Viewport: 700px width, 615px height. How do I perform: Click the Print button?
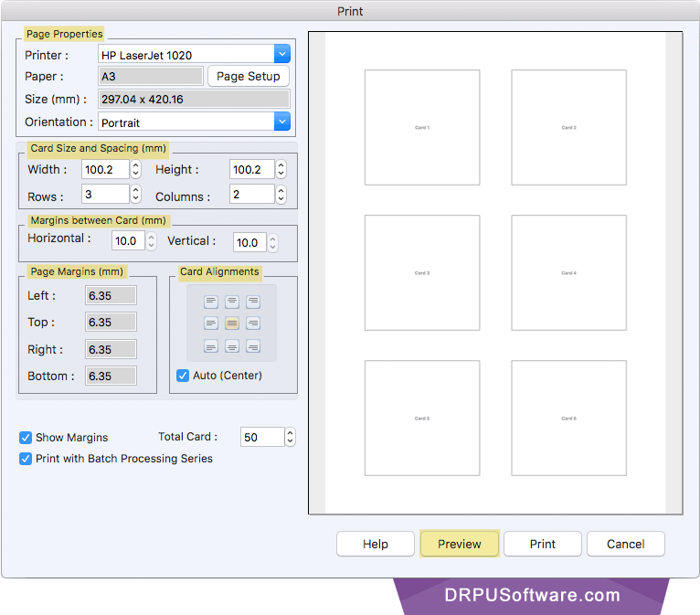click(543, 544)
